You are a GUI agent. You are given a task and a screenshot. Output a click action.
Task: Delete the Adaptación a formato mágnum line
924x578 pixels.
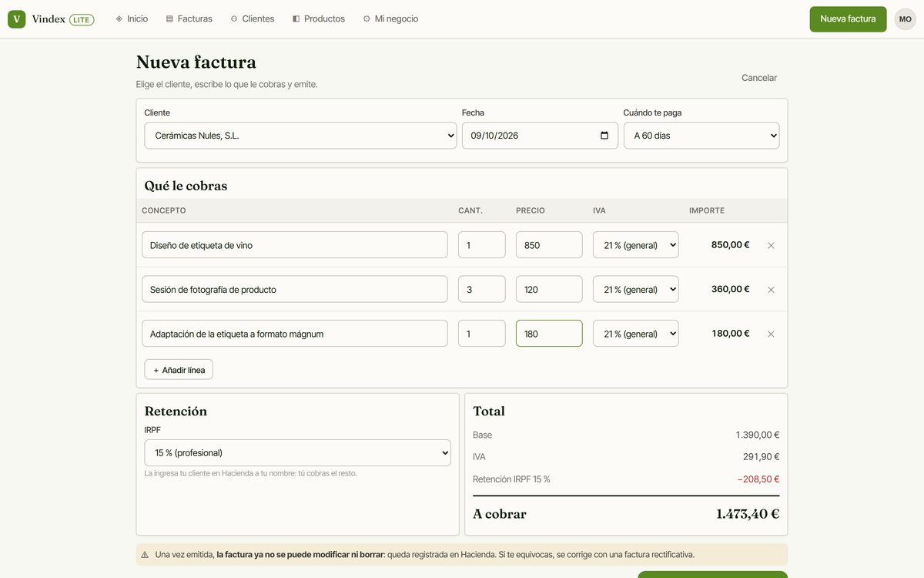tap(771, 334)
